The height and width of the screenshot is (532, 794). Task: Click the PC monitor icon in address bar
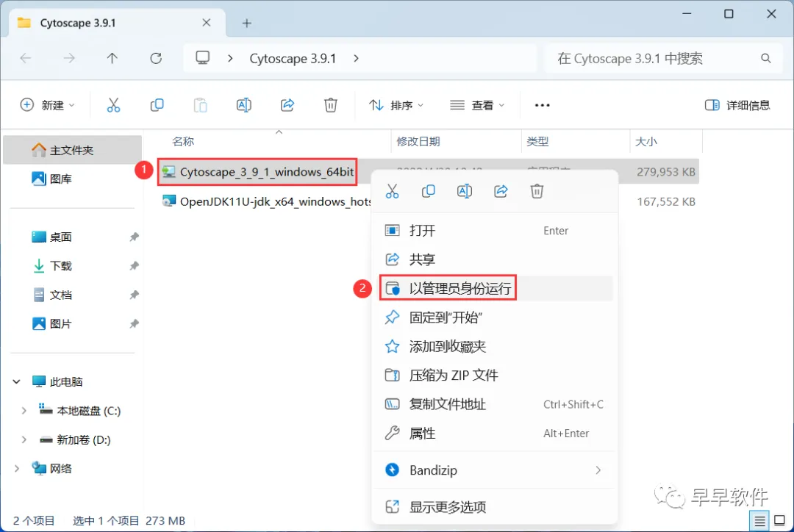coord(203,58)
